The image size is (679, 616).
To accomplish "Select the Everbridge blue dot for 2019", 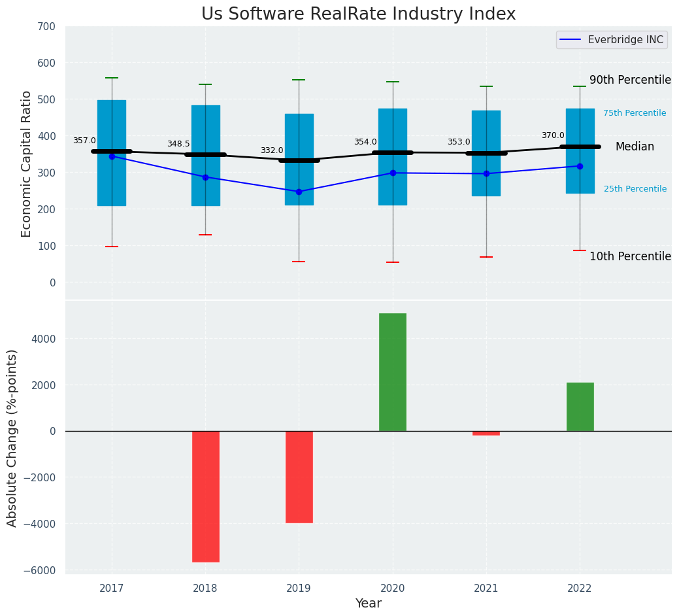I will point(299,192).
